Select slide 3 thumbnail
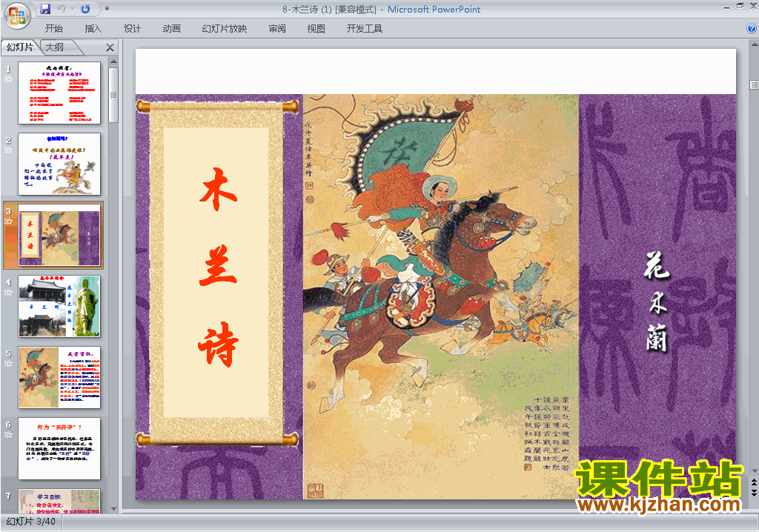 point(59,236)
